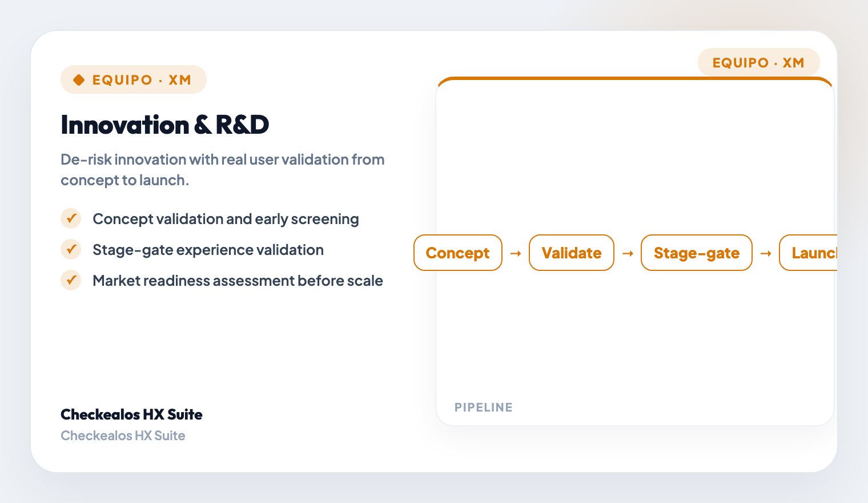The image size is (868, 503).
Task: Click the arrow between Validate and Stage-gate
Action: coord(628,253)
